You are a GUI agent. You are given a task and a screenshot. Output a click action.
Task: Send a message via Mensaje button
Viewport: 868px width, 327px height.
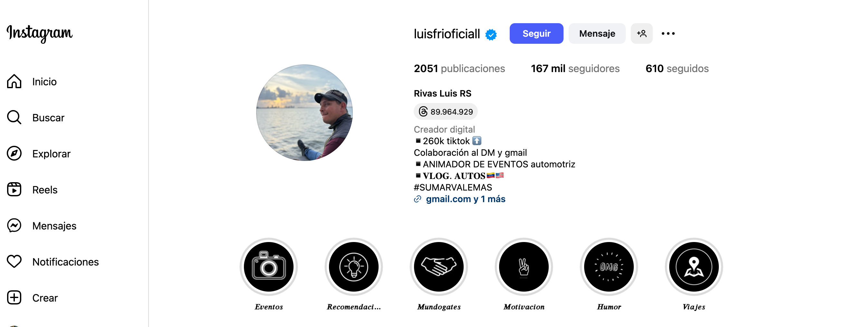(x=597, y=33)
